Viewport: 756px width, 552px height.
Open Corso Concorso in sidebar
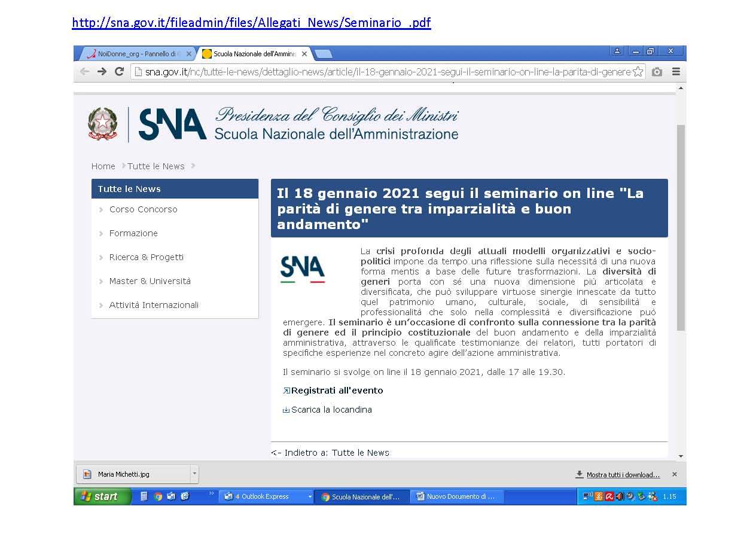coord(144,209)
